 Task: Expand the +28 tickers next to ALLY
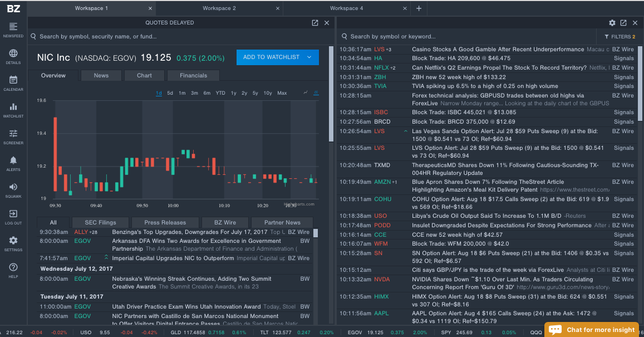93,232
